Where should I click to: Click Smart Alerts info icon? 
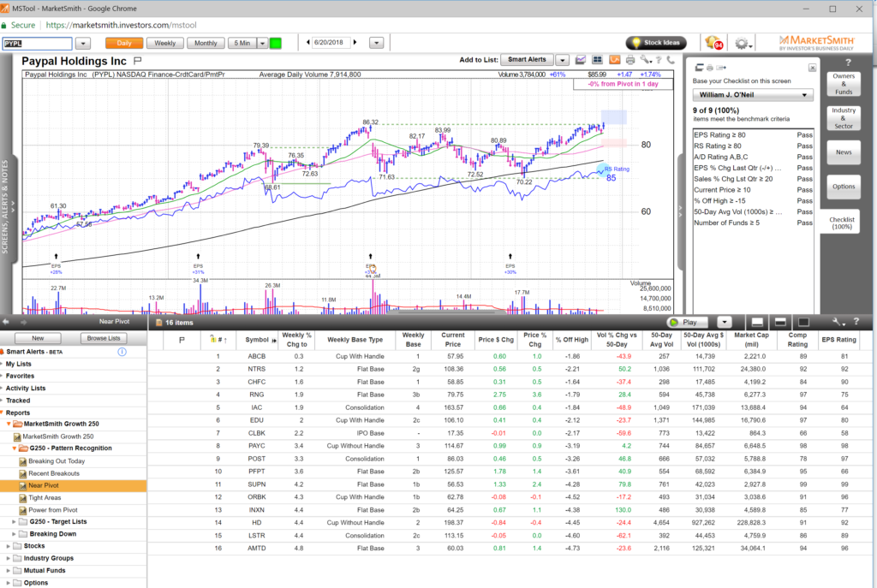click(122, 352)
